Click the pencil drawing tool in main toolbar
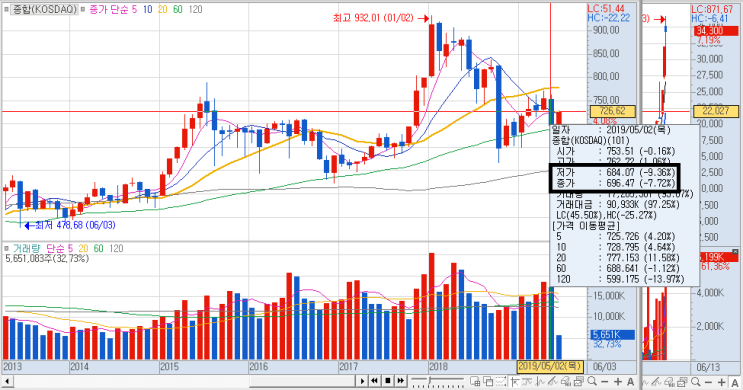 552,381
